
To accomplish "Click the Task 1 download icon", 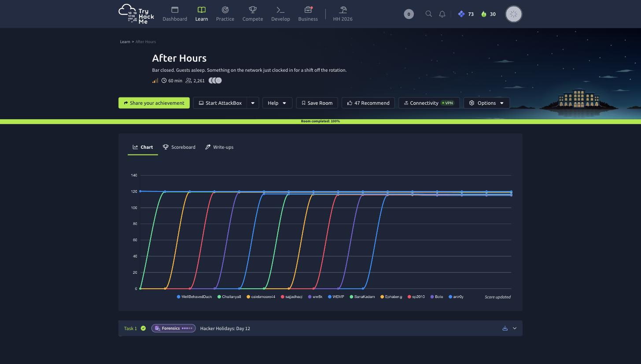I will 505,328.
